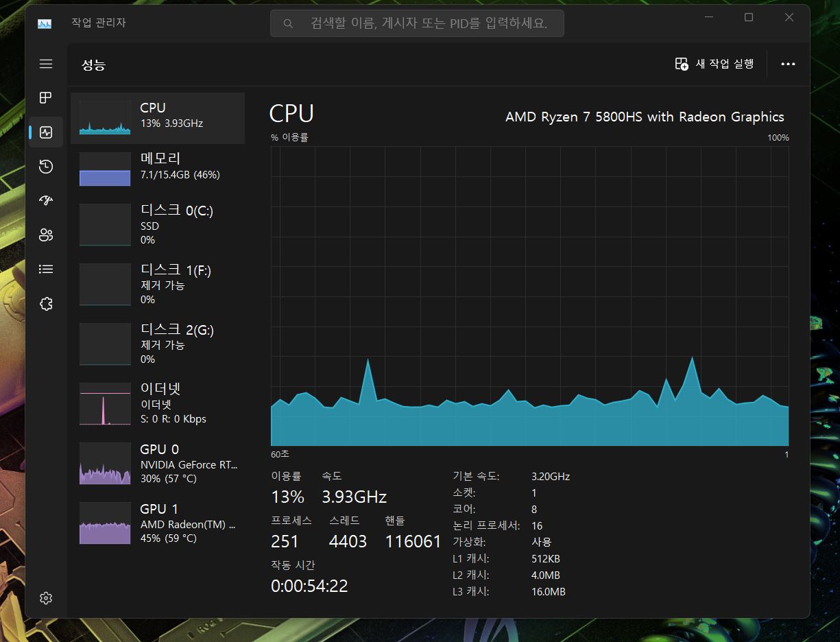This screenshot has height=642, width=840.
Task: Click the 논리 프로세서 label
Action: [x=486, y=525]
